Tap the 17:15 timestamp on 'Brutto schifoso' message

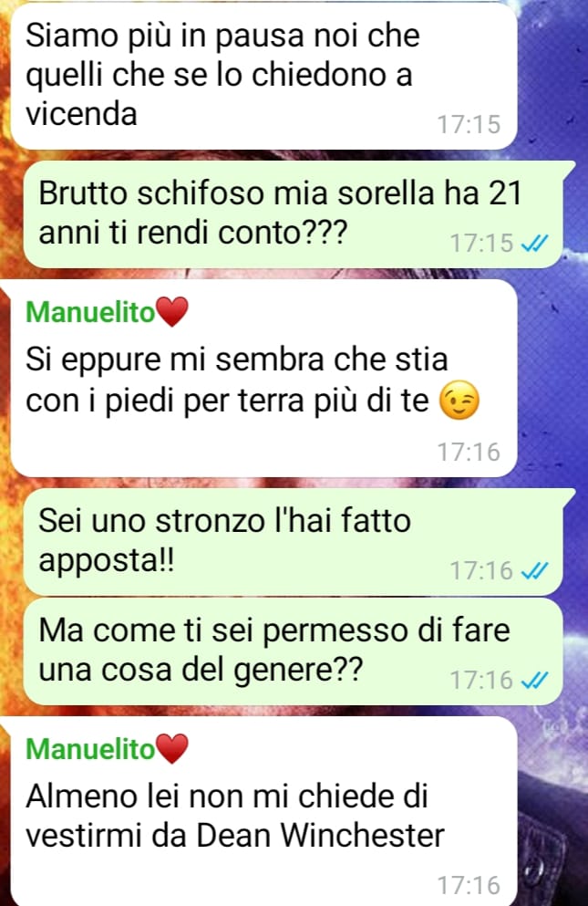point(481,244)
